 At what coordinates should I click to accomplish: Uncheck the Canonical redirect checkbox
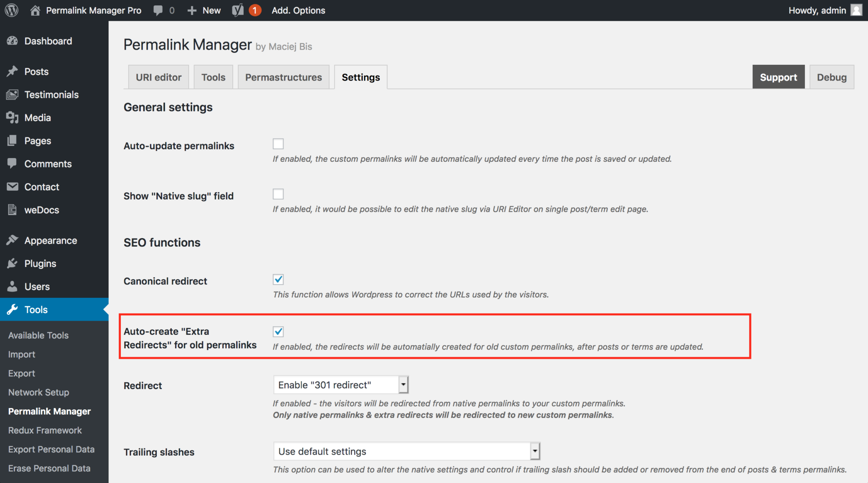point(278,279)
